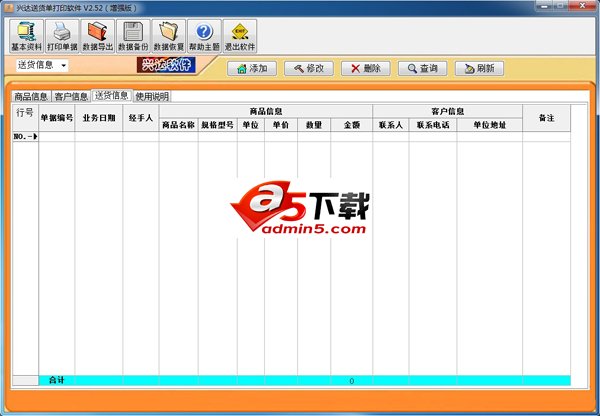Image resolution: width=600 pixels, height=416 pixels.
Task: Click the 单据编号 column header
Action: (x=57, y=118)
